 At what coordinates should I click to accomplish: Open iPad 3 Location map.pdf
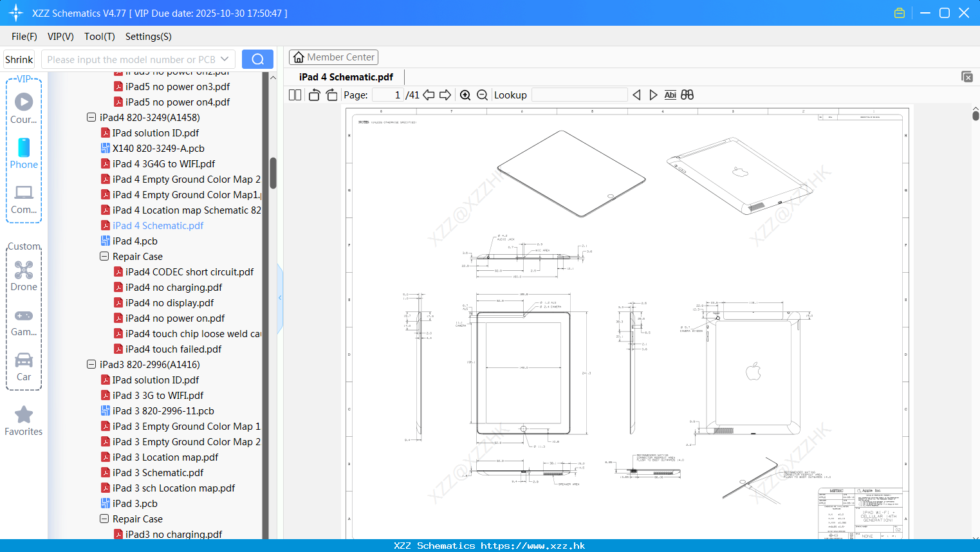click(165, 457)
